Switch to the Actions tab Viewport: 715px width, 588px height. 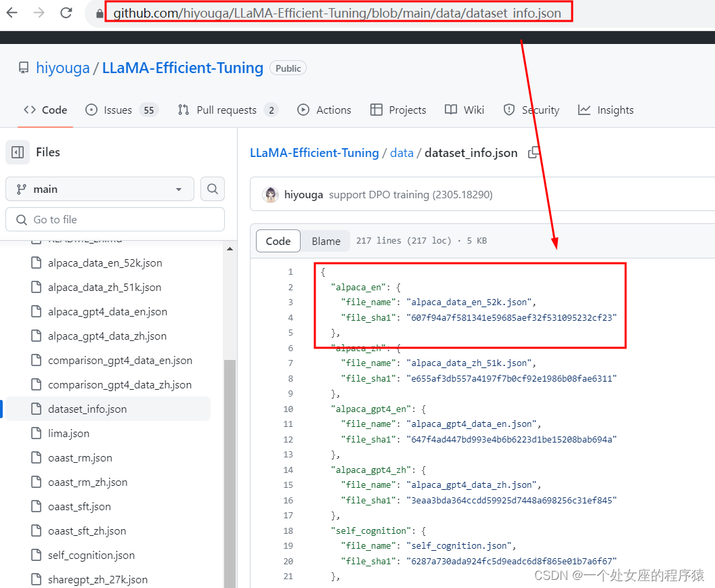coord(324,110)
